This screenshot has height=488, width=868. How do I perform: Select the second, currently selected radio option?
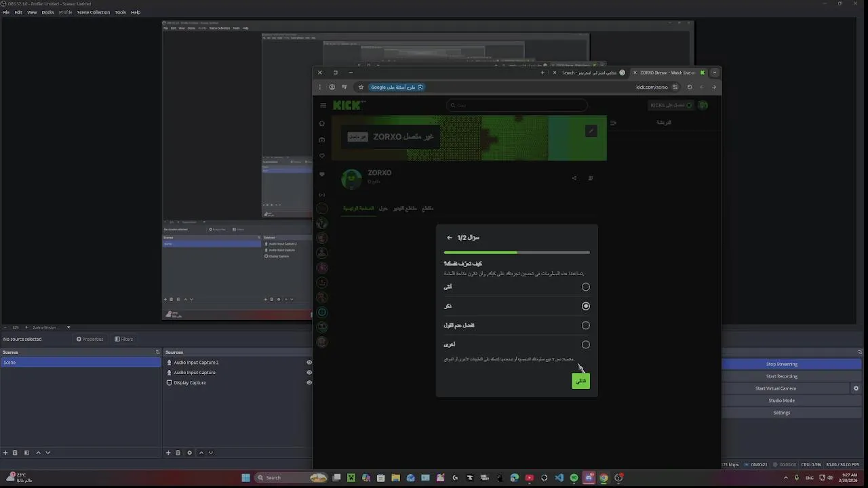pos(586,306)
